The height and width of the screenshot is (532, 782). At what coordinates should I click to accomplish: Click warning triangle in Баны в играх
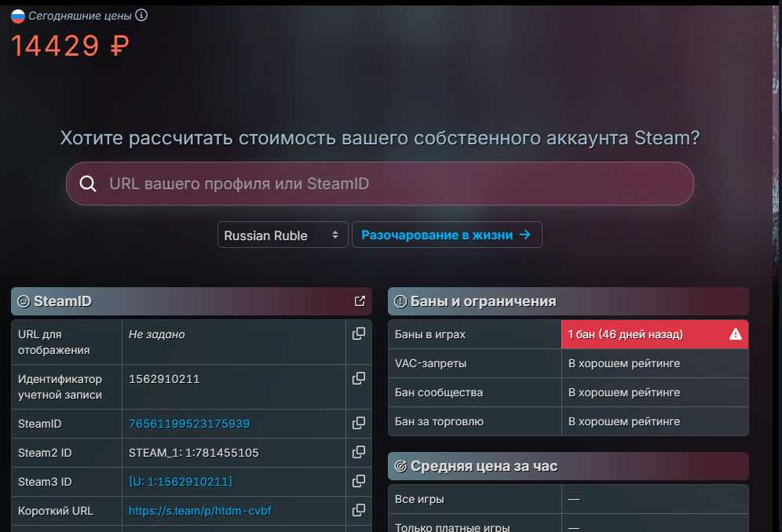coord(735,334)
